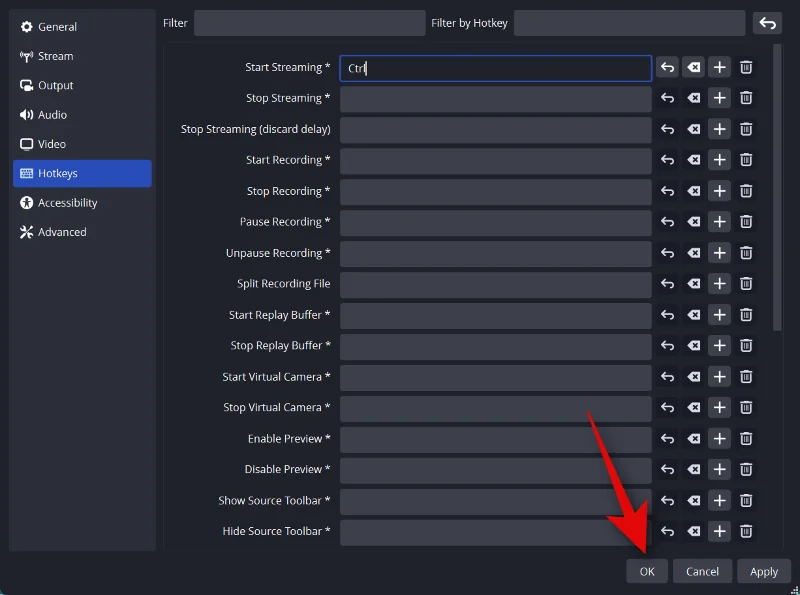Add another Start Virtual Camera hotkey
This screenshot has height=595, width=800.
pos(719,377)
